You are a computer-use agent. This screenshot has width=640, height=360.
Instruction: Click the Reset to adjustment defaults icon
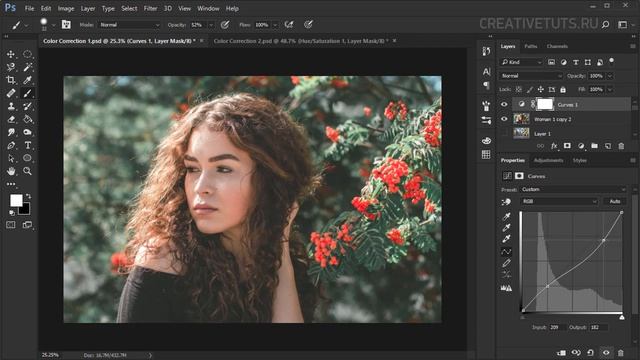pos(591,353)
